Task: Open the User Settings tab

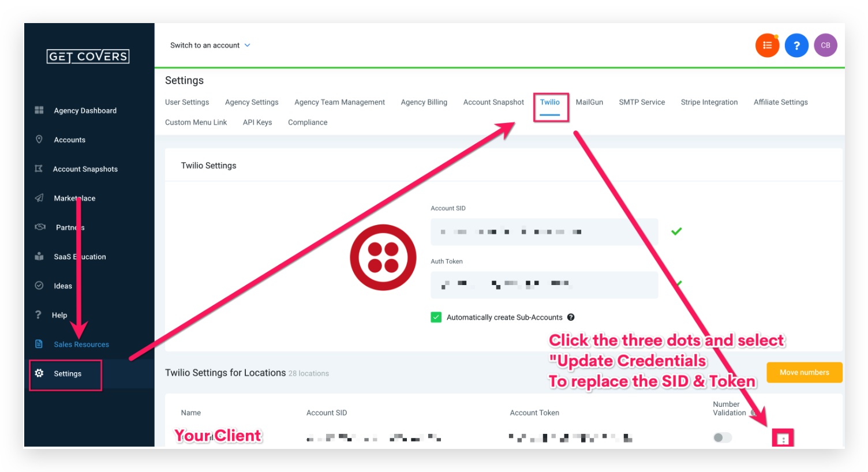Action: [187, 102]
